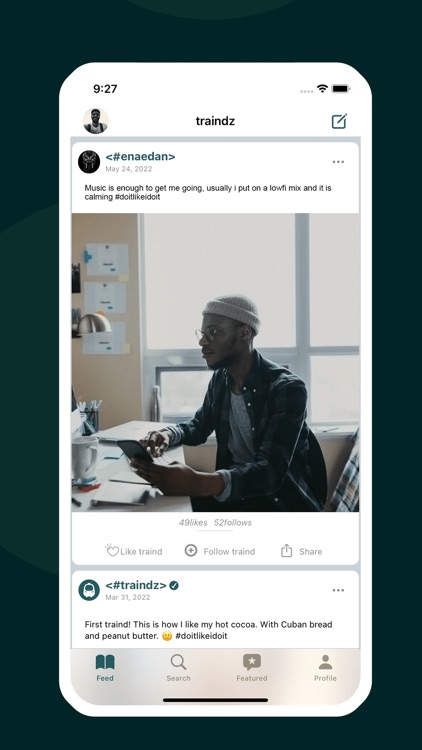Viewport: 422px width, 750px height.
Task: Open more options on enaedan's post
Action: coord(338,162)
